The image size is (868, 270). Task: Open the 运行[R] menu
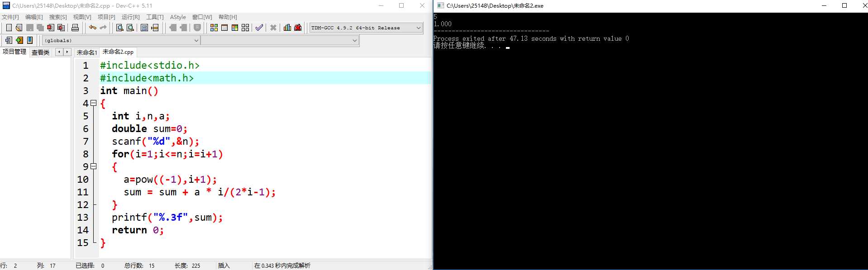[x=130, y=17]
